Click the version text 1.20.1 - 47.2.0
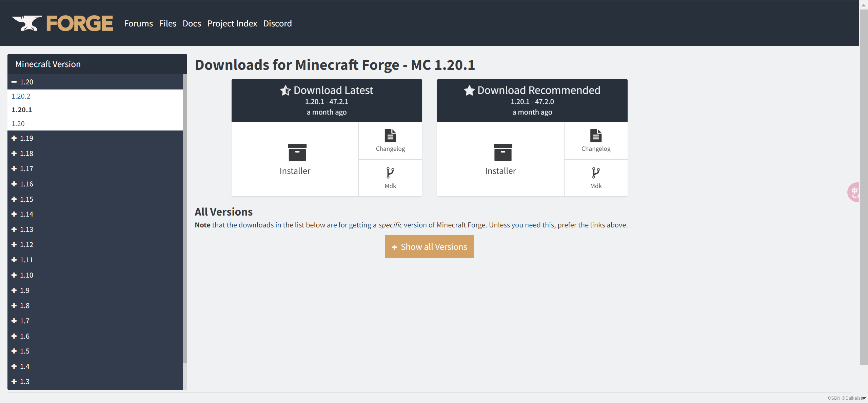The width and height of the screenshot is (868, 403). point(532,102)
